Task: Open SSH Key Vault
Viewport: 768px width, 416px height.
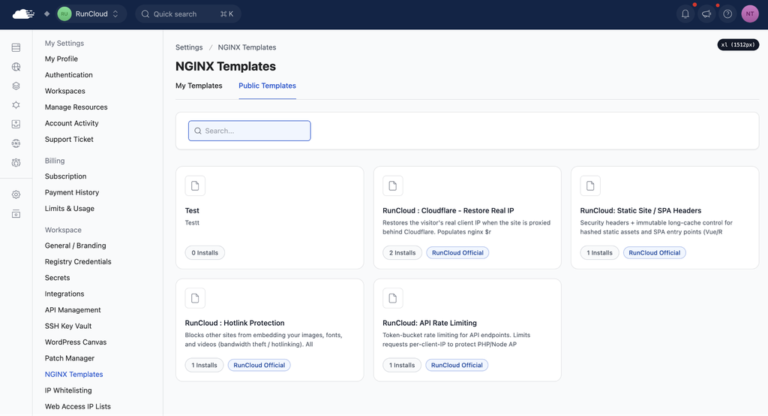Action: 68,326
